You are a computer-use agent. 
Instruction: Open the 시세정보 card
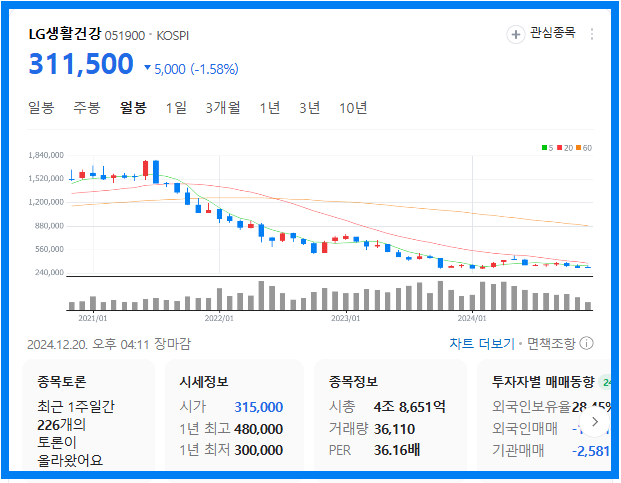[234, 416]
